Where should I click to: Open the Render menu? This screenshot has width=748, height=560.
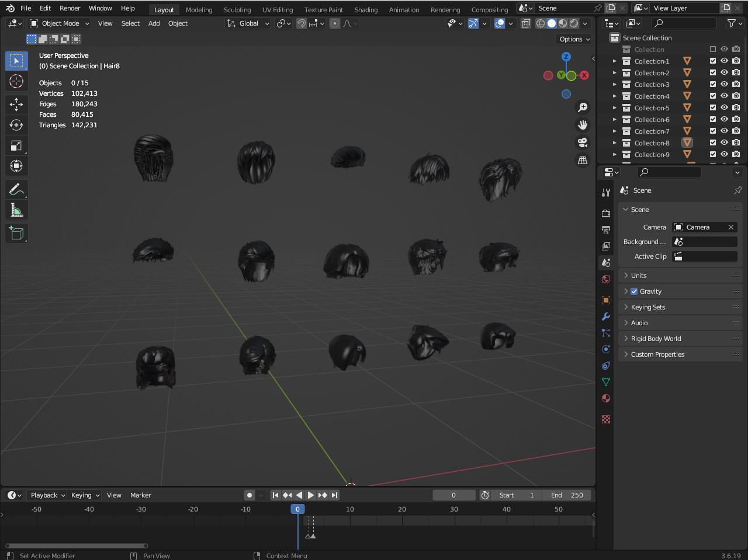pyautogui.click(x=70, y=8)
